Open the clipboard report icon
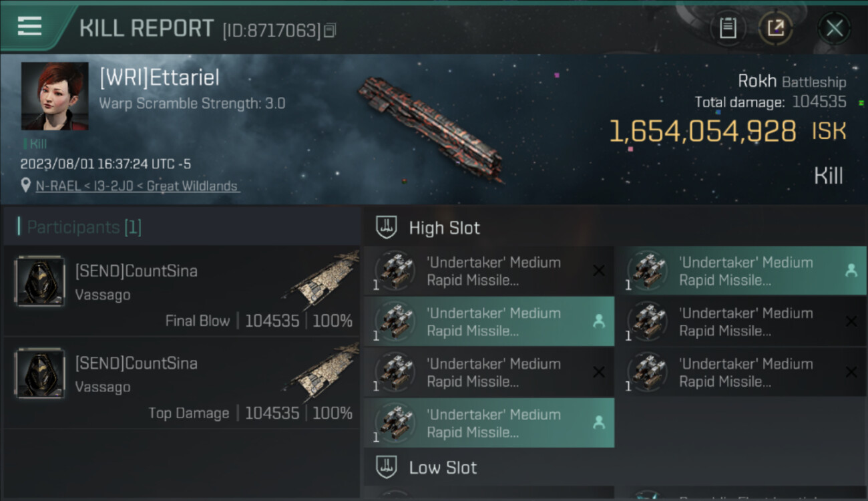Viewport: 868px width, 501px height. coord(728,28)
